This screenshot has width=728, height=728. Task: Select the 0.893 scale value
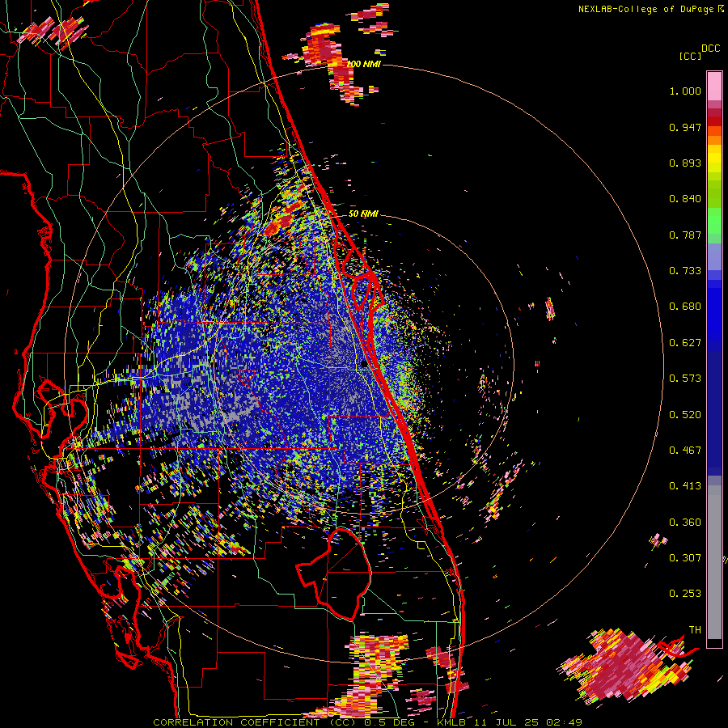click(685, 163)
